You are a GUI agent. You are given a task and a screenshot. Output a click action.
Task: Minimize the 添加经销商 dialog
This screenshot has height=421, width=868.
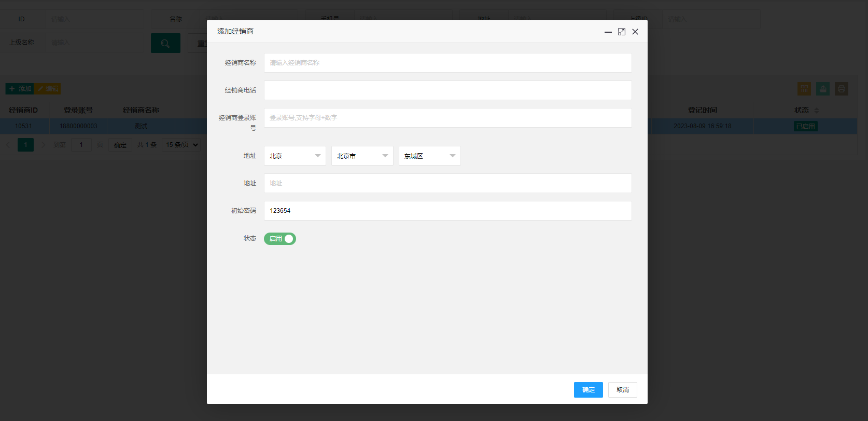(x=608, y=32)
